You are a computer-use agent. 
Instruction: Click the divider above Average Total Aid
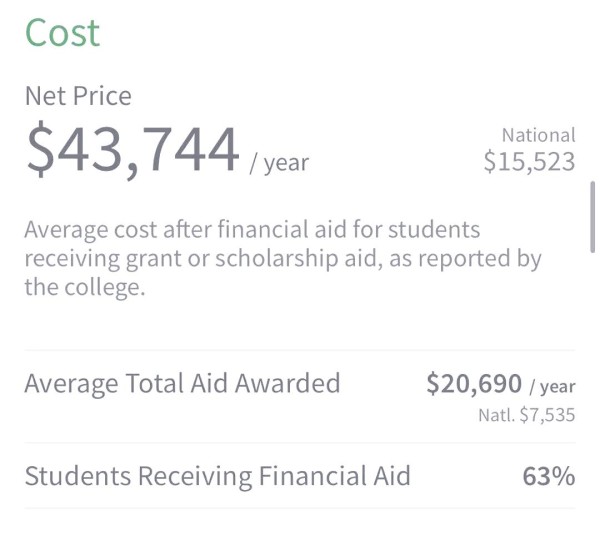[x=300, y=350]
